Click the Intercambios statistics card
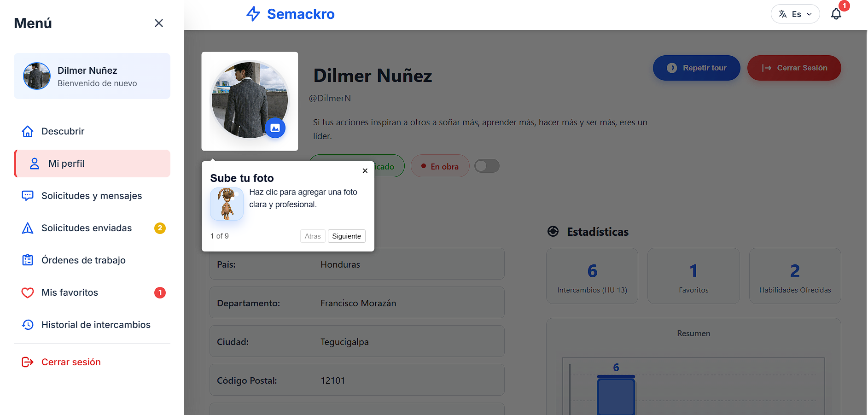The width and height of the screenshot is (868, 415). pyautogui.click(x=592, y=276)
